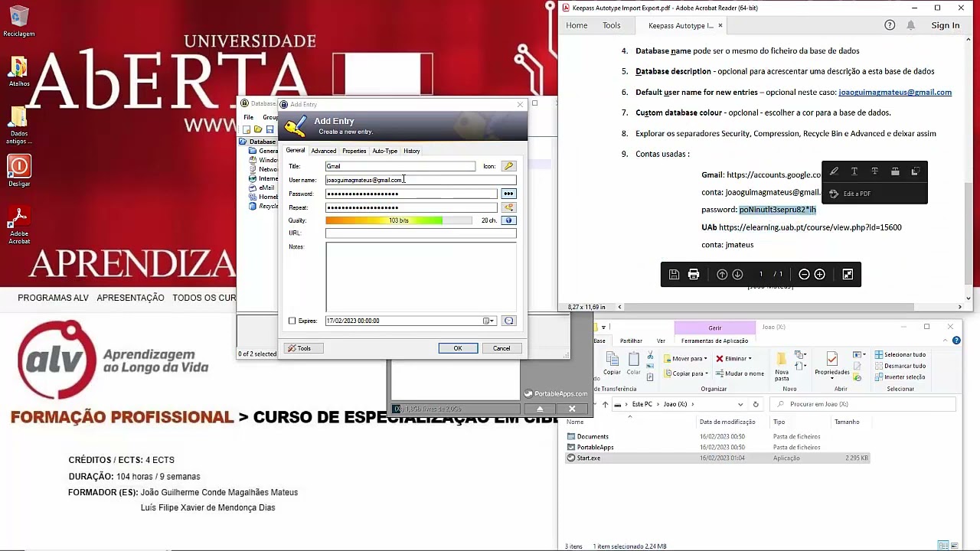Open the expiry preset clock button
This screenshot has width=980, height=551.
(x=508, y=321)
